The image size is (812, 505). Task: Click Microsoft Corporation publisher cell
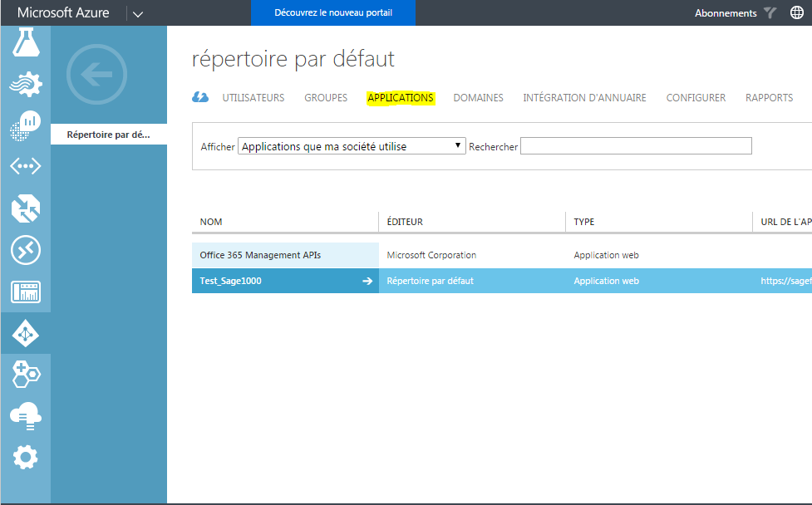pyautogui.click(x=431, y=255)
